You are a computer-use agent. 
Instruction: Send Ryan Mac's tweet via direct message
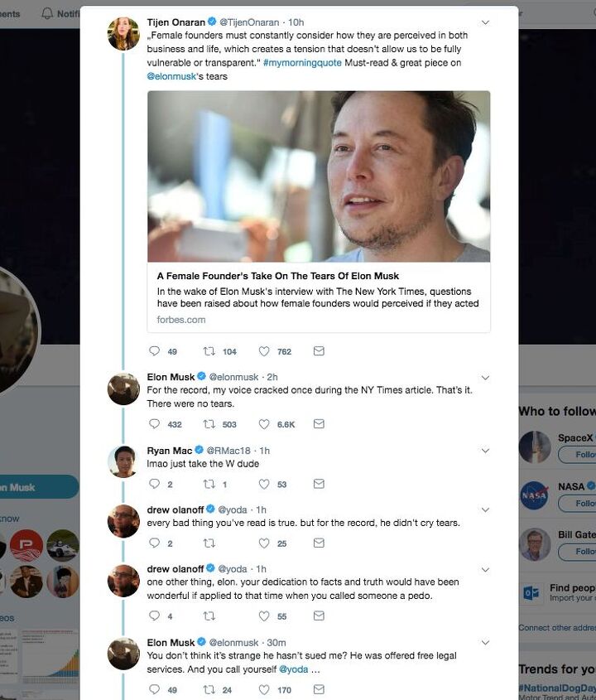coord(319,484)
